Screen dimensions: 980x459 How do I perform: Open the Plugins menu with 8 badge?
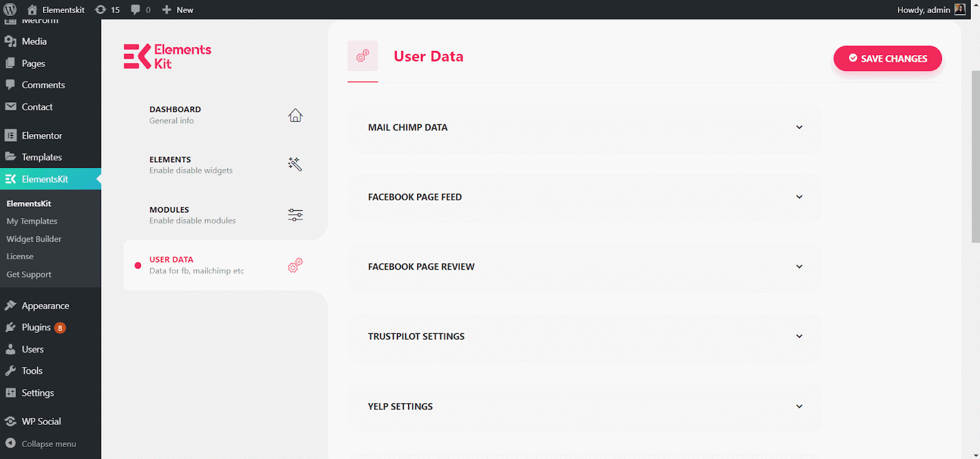pos(50,327)
